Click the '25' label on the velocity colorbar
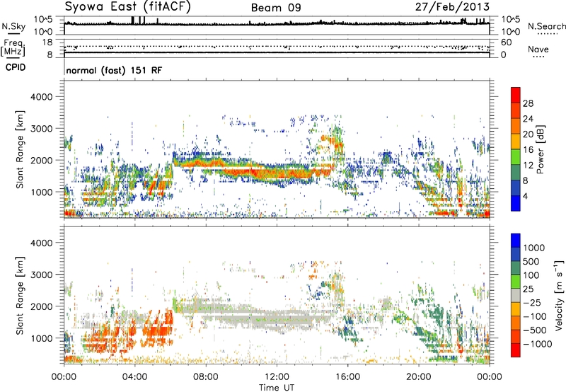Image resolution: width=566 pixels, height=392 pixels. [528, 289]
